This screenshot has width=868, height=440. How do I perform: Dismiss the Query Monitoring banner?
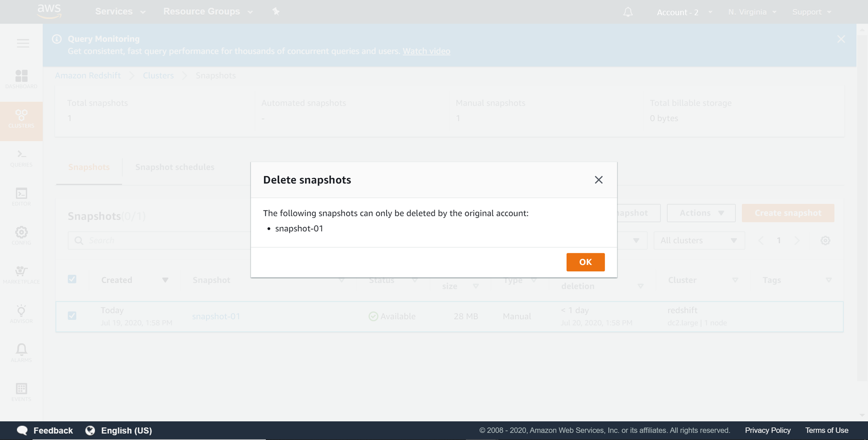pyautogui.click(x=841, y=39)
